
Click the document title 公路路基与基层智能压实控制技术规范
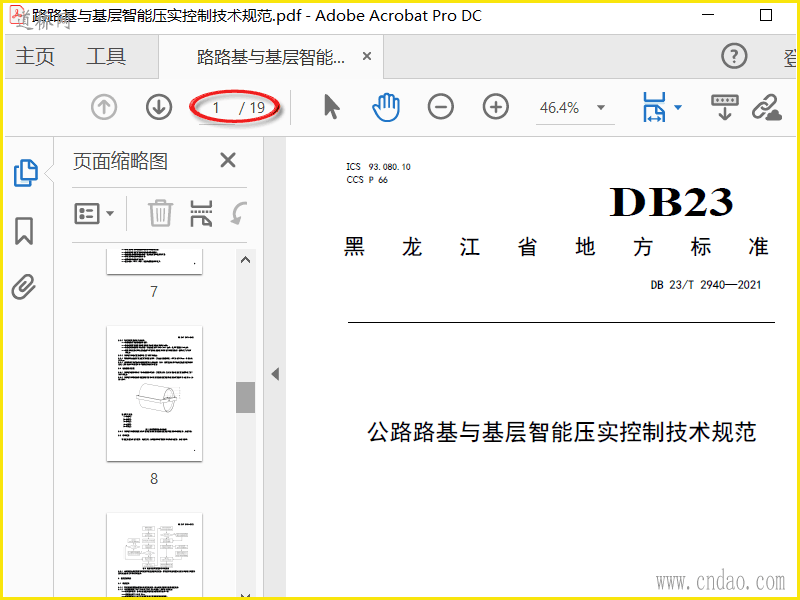pyautogui.click(x=561, y=432)
